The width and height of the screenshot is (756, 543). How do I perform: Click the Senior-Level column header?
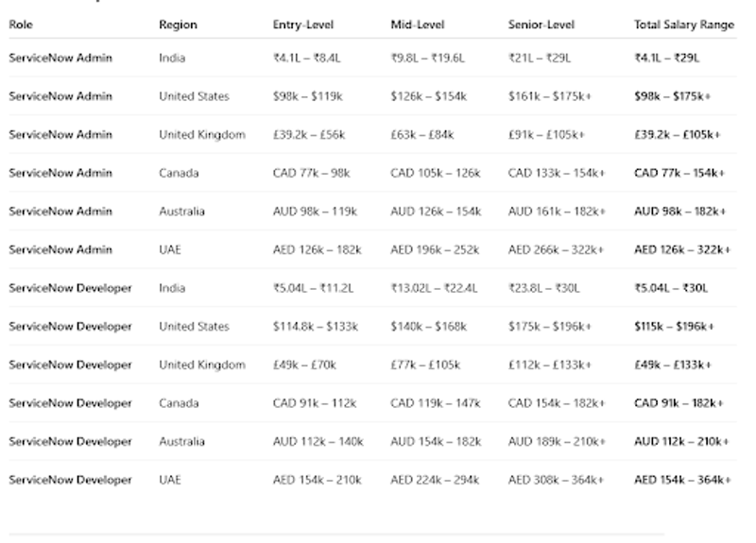[541, 25]
